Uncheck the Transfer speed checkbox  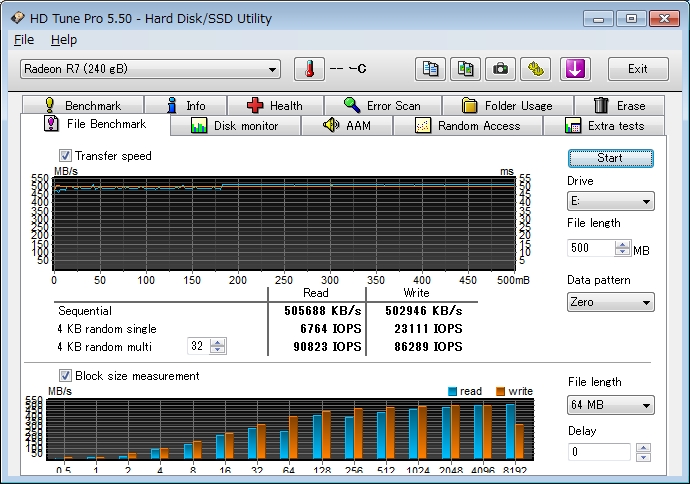[66, 156]
